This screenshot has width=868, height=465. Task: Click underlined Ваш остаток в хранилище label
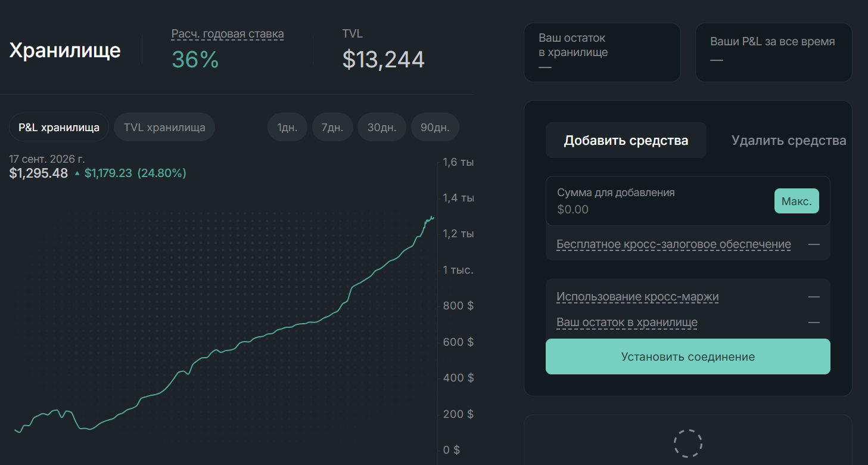point(627,323)
